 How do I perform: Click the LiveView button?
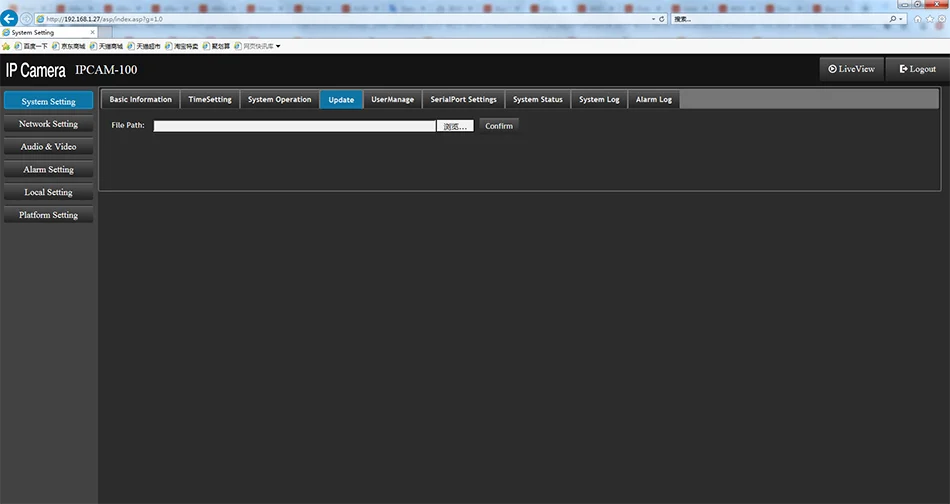point(852,69)
